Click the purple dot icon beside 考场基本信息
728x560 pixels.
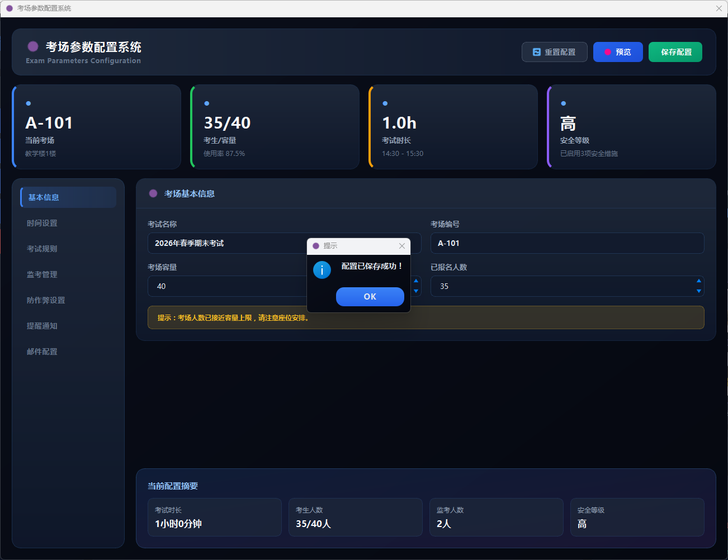point(153,193)
